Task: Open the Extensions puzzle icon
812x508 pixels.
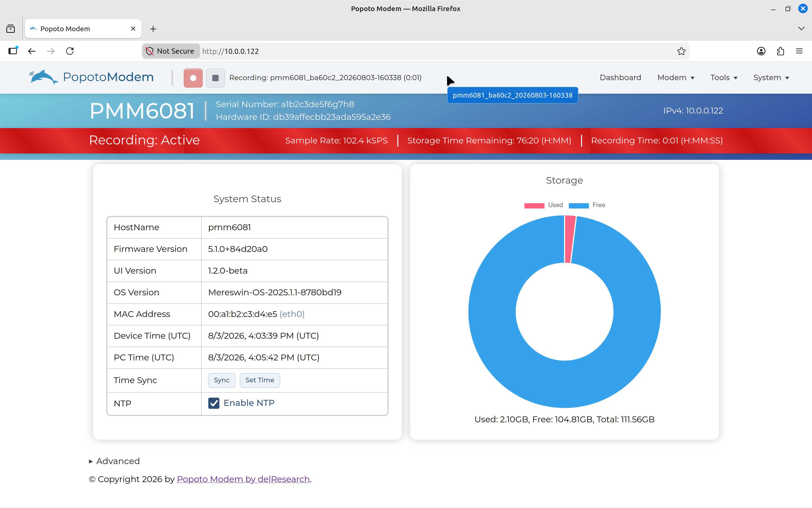Action: click(x=780, y=51)
